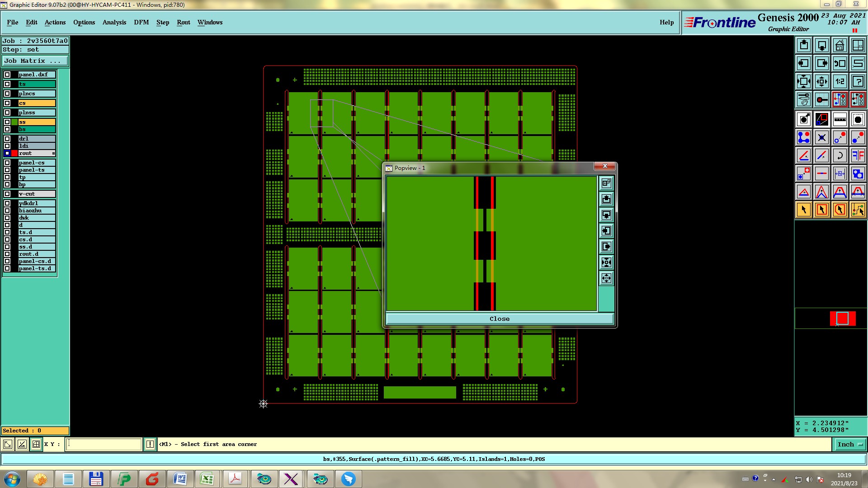This screenshot has height=488, width=868.
Task: Click the red rout layer color swatch
Action: click(x=14, y=153)
